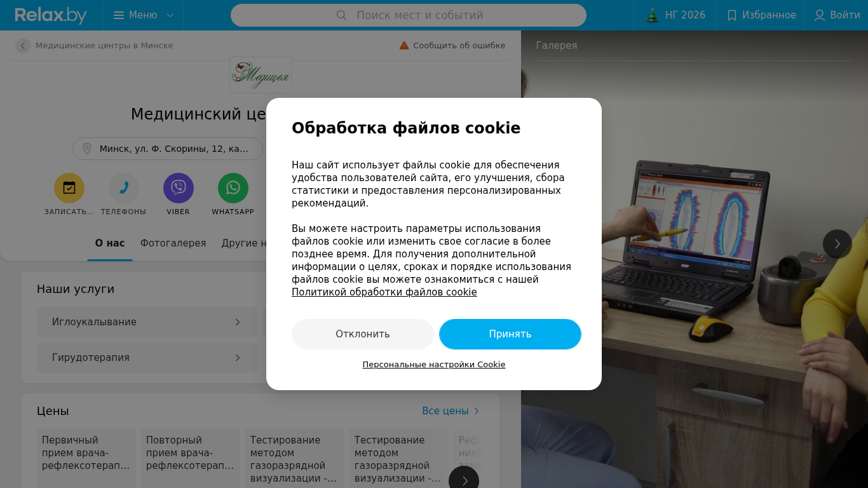Image resolution: width=868 pixels, height=488 pixels.
Task: Click the НГ 2026 Christmas tree item
Action: (675, 15)
